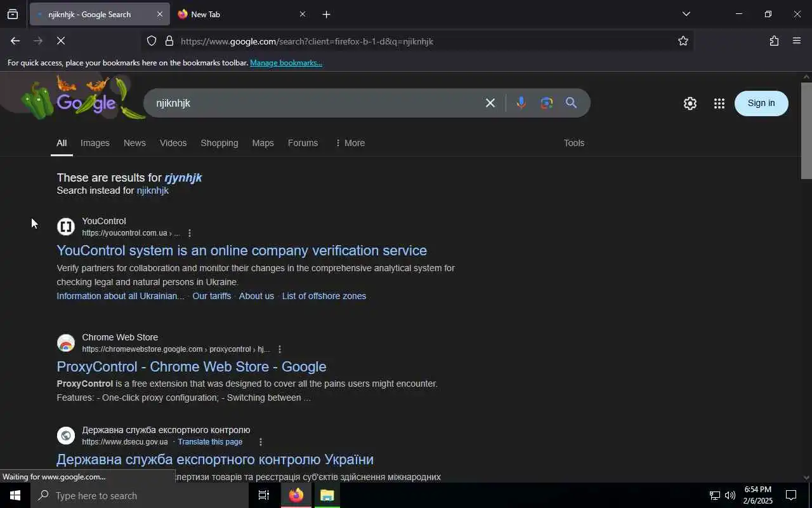Open Firefox View recent browsing icon
The width and height of the screenshot is (812, 508).
[13, 14]
